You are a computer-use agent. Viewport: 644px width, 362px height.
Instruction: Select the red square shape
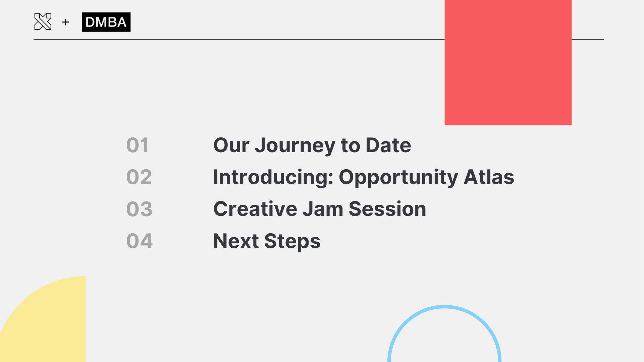[x=508, y=62]
